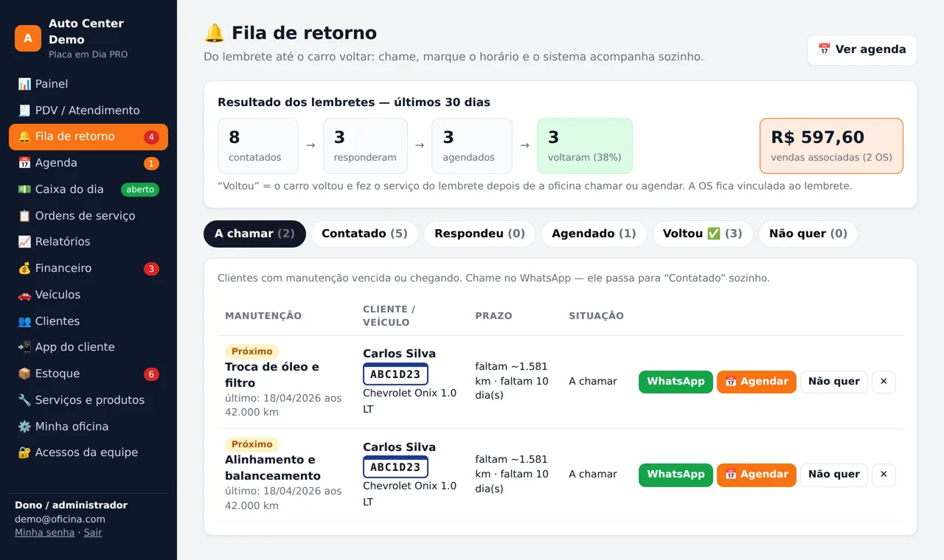This screenshot has width=944, height=560.
Task: Click WhatsApp for Troca de óleo e filtro
Action: tap(676, 382)
